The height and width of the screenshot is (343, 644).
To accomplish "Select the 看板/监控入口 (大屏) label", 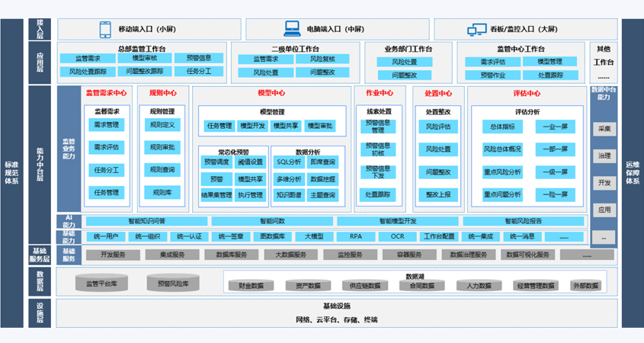I will (x=524, y=29).
